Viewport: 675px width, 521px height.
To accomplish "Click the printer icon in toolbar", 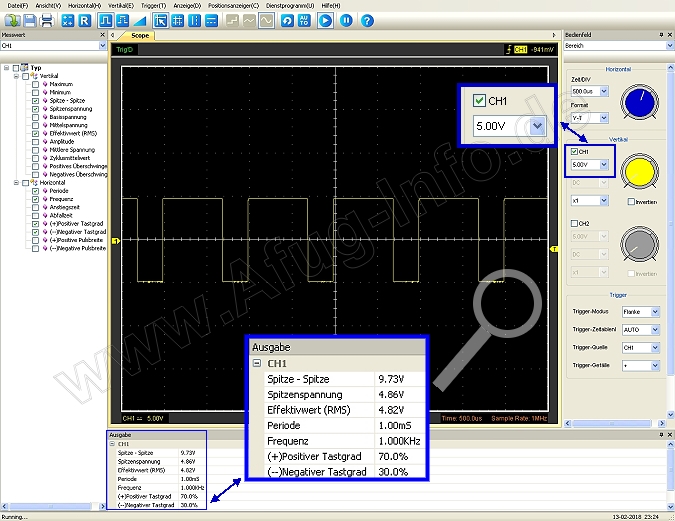I will (46, 20).
